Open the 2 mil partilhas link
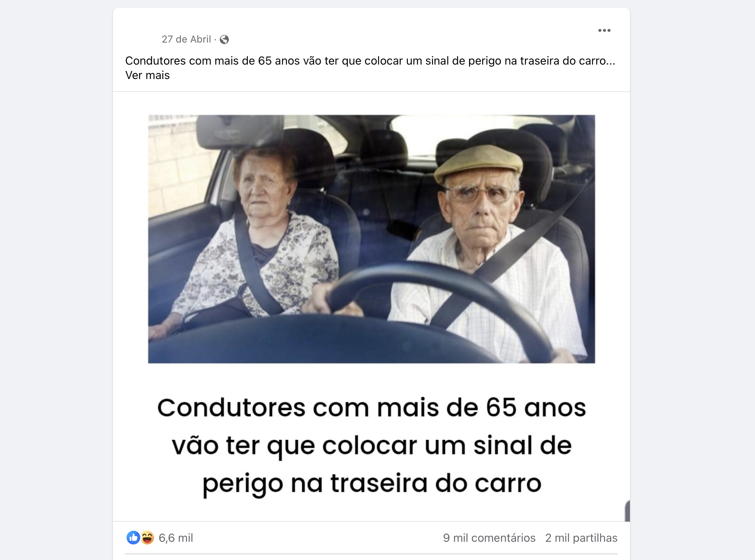This screenshot has height=560, width=755. 581,538
